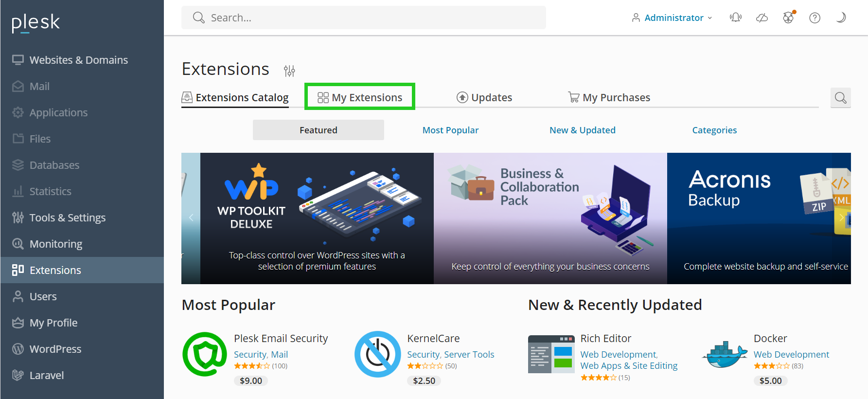Focus the top Search field
This screenshot has height=399, width=868.
coord(364,18)
